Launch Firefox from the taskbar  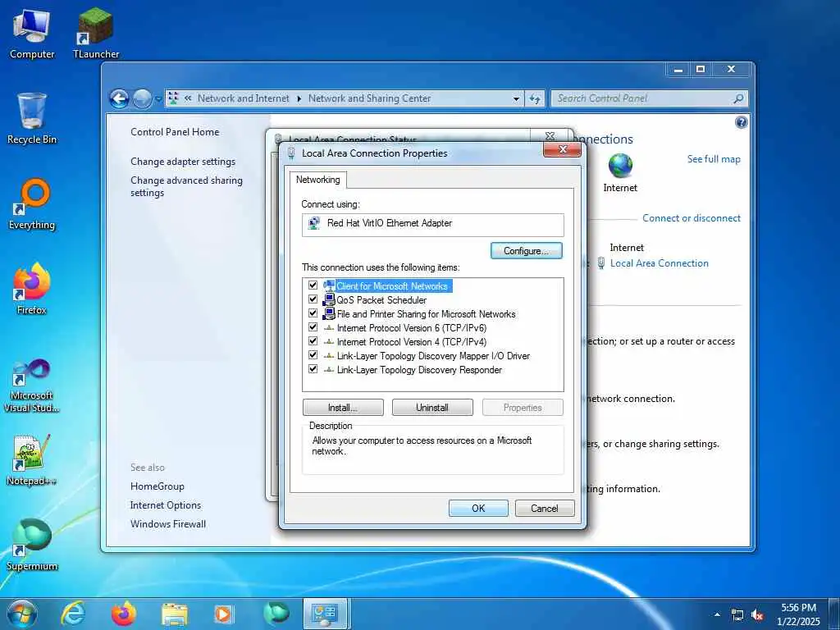pos(124,614)
